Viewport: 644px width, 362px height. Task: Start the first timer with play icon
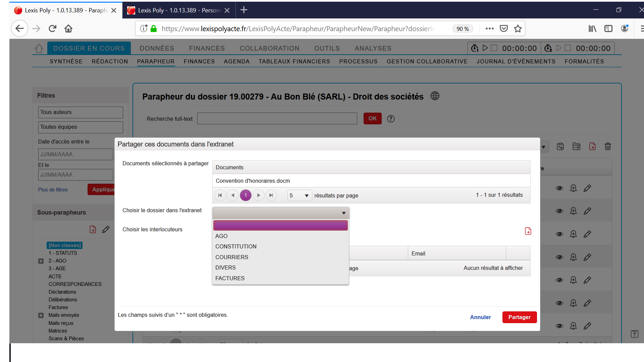[x=485, y=48]
